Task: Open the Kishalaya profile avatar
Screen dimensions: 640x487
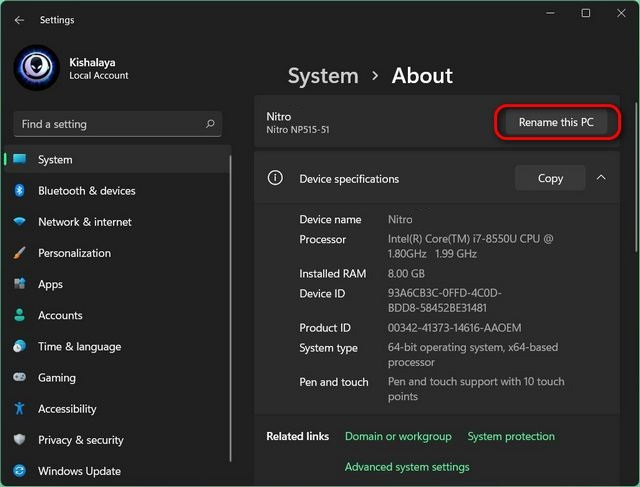Action: 37,68
